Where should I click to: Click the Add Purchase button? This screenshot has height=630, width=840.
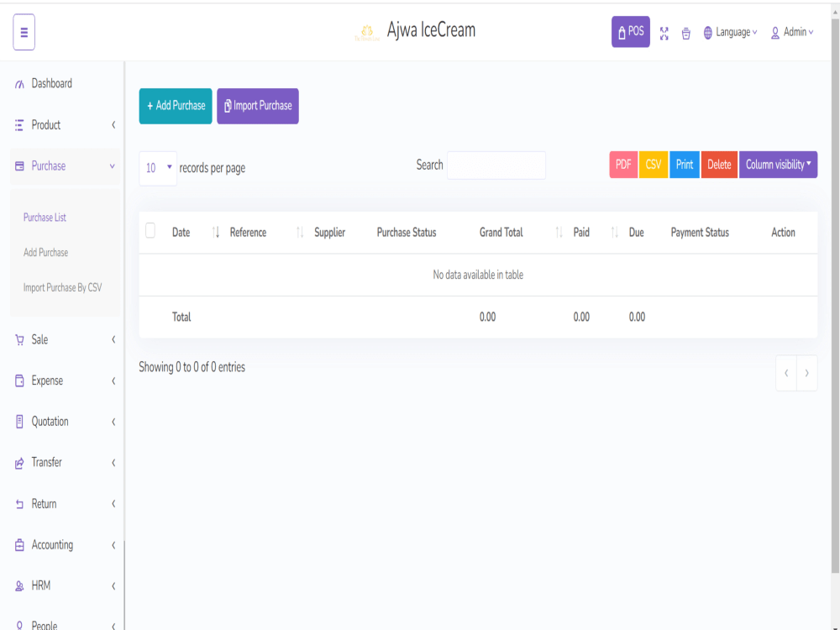point(175,106)
